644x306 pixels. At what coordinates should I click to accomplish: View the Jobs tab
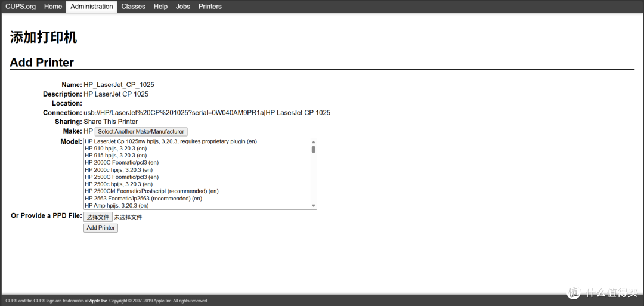(x=183, y=6)
